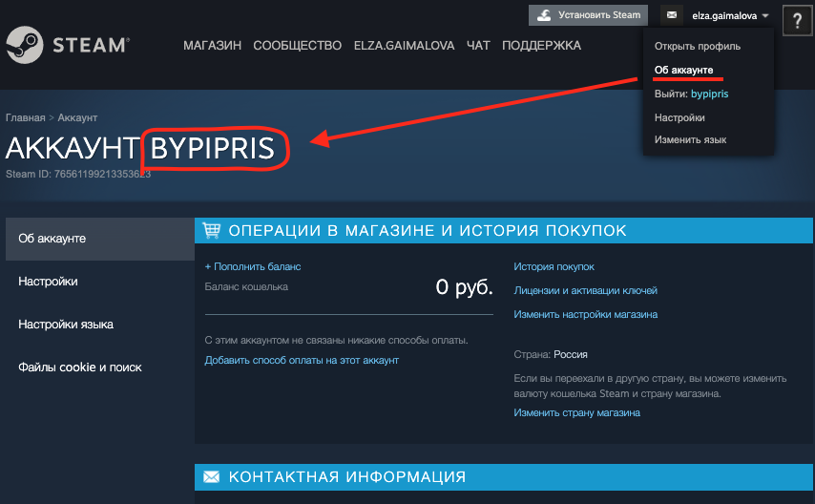The image size is (815, 504).
Task: Select Изменить язык in dropdown
Action: (x=690, y=139)
